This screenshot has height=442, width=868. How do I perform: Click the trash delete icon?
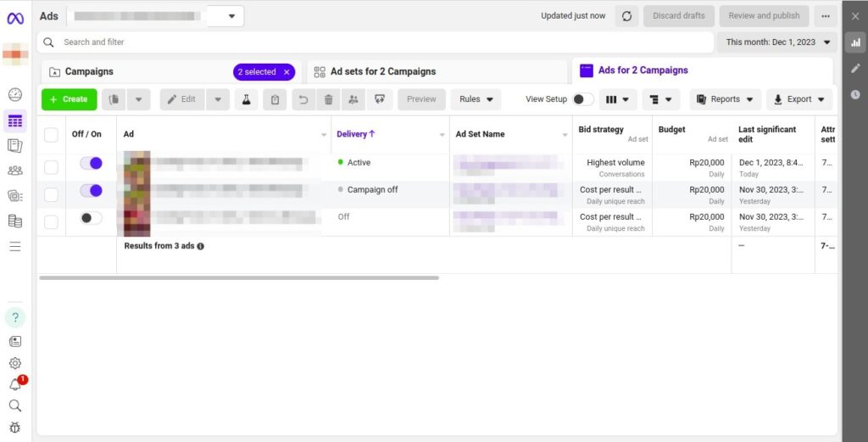328,99
